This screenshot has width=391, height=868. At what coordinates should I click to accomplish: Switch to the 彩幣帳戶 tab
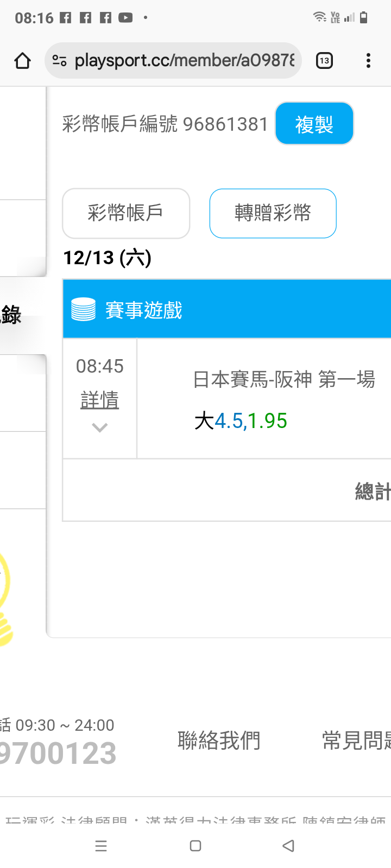click(126, 213)
